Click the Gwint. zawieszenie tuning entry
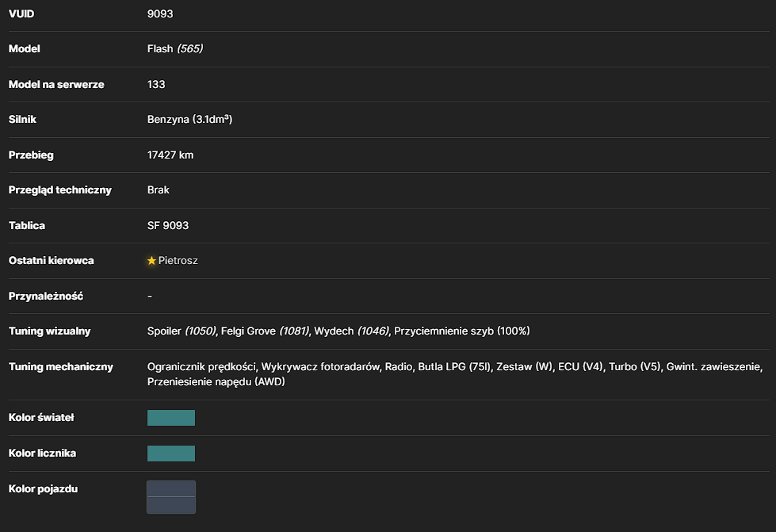The width and height of the screenshot is (776, 532). [713, 367]
